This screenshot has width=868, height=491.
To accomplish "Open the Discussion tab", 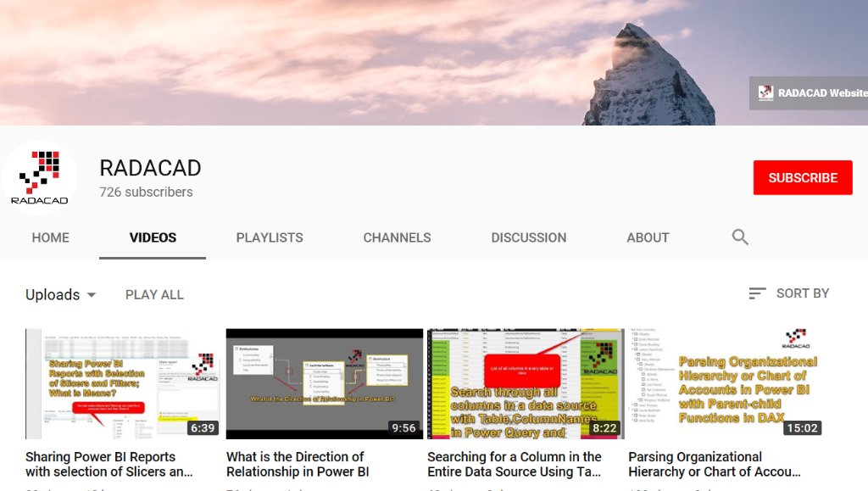I will click(x=529, y=237).
